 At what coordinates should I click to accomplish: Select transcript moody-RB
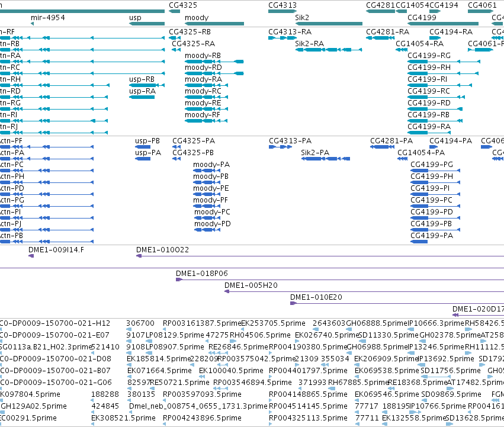click(214, 62)
